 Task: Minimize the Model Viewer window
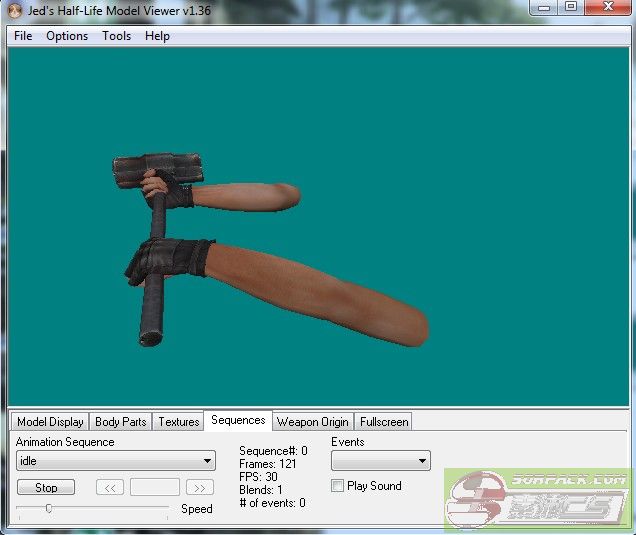click(x=544, y=7)
